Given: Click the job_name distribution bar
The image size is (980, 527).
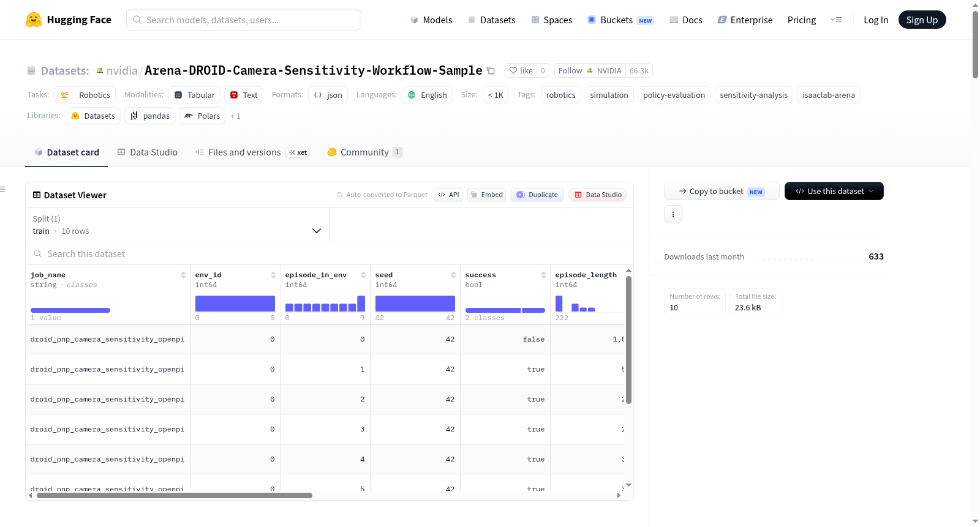Looking at the screenshot, I should tap(70, 310).
